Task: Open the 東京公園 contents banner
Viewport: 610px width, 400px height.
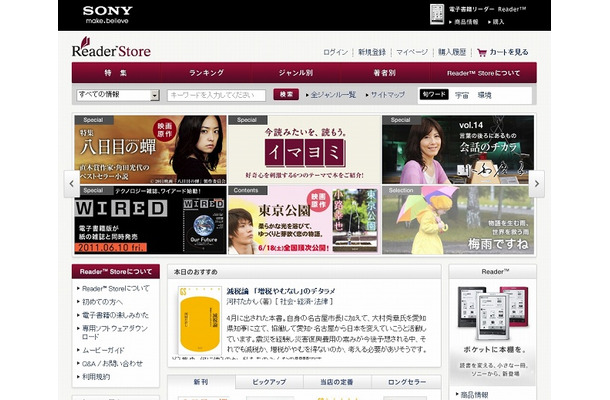Action: [x=304, y=220]
